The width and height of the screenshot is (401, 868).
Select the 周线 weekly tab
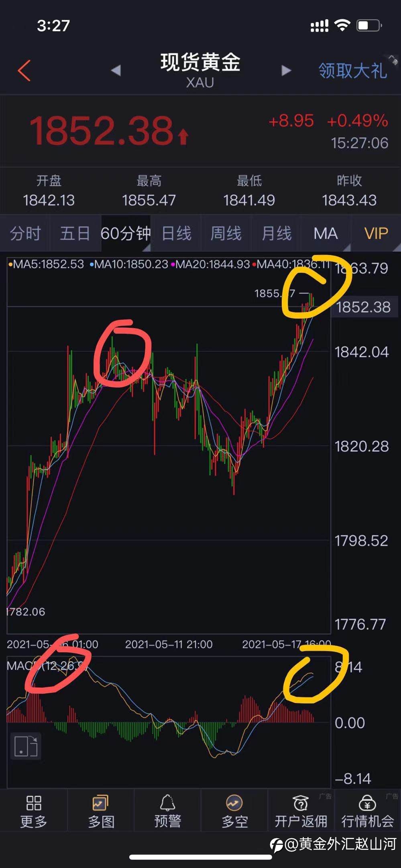226,233
